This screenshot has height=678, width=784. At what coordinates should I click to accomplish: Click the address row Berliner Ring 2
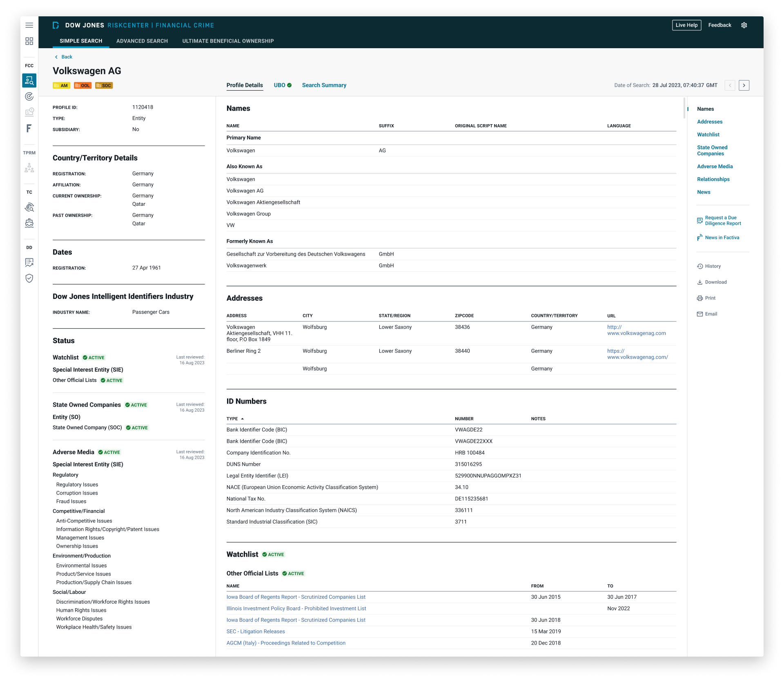pos(451,354)
